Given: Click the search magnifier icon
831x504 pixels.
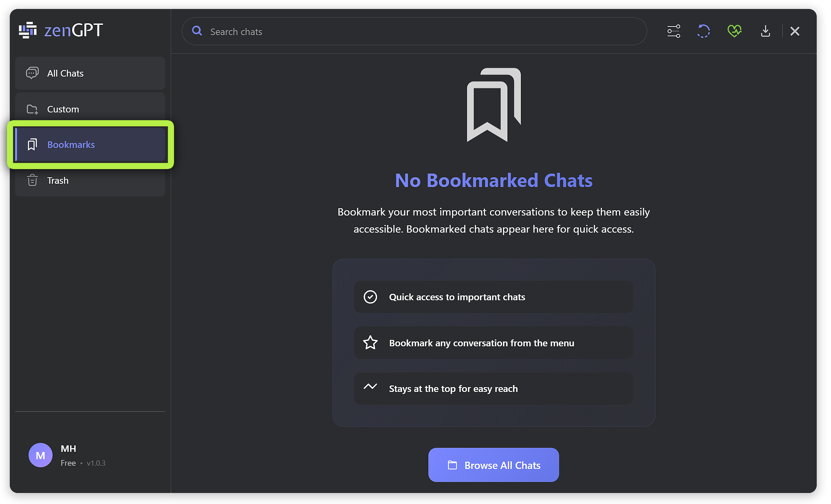Looking at the screenshot, I should pos(197,31).
